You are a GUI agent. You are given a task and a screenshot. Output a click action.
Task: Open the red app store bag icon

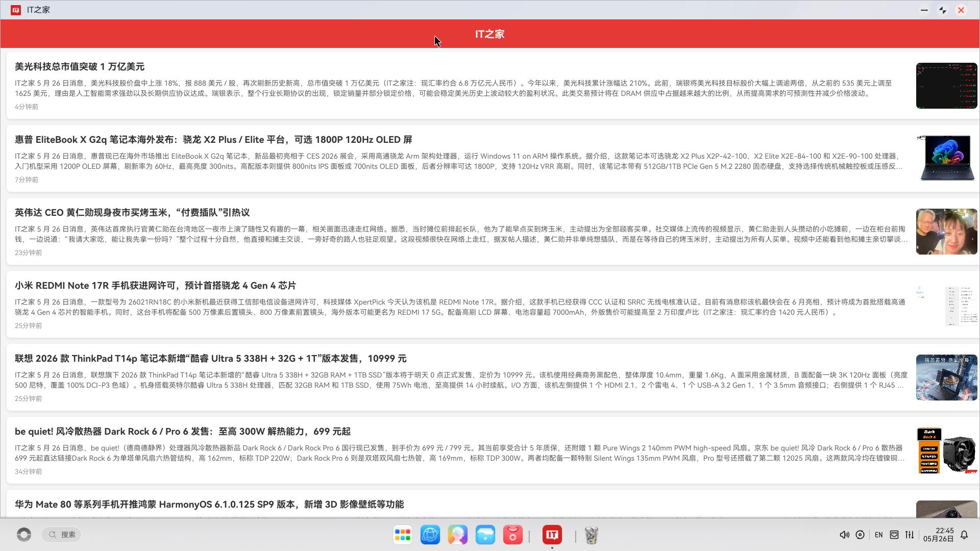tap(513, 535)
